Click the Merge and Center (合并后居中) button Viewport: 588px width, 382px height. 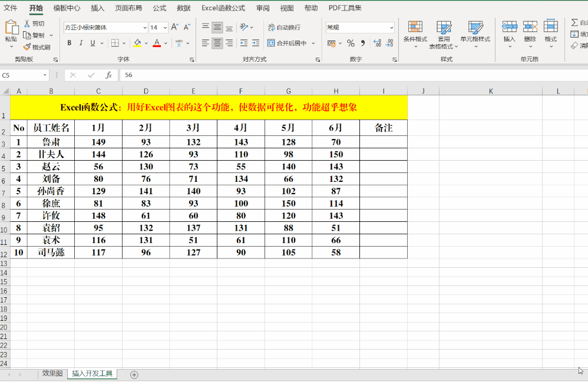(x=288, y=43)
